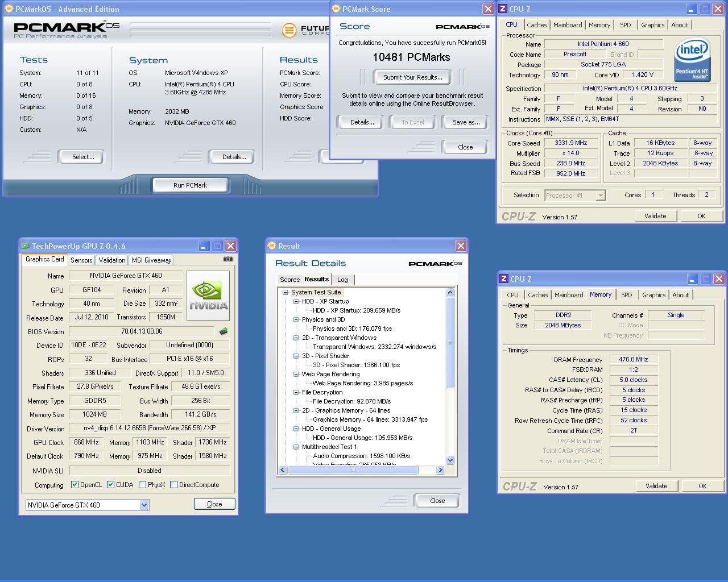Click Save as... in PCMark Score

tap(466, 122)
